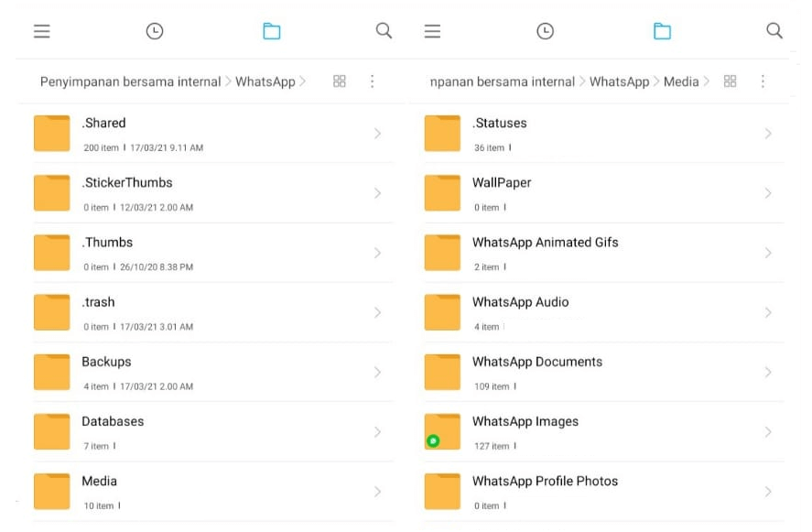Go to Penyimpanan bersama internal breadcrumb
This screenshot has width=812, height=532.
[131, 81]
